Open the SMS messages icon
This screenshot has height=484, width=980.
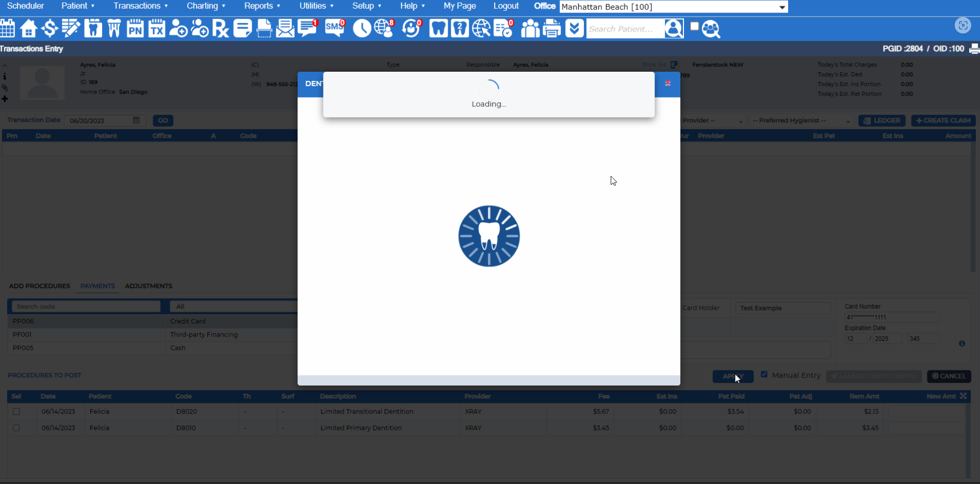point(334,28)
